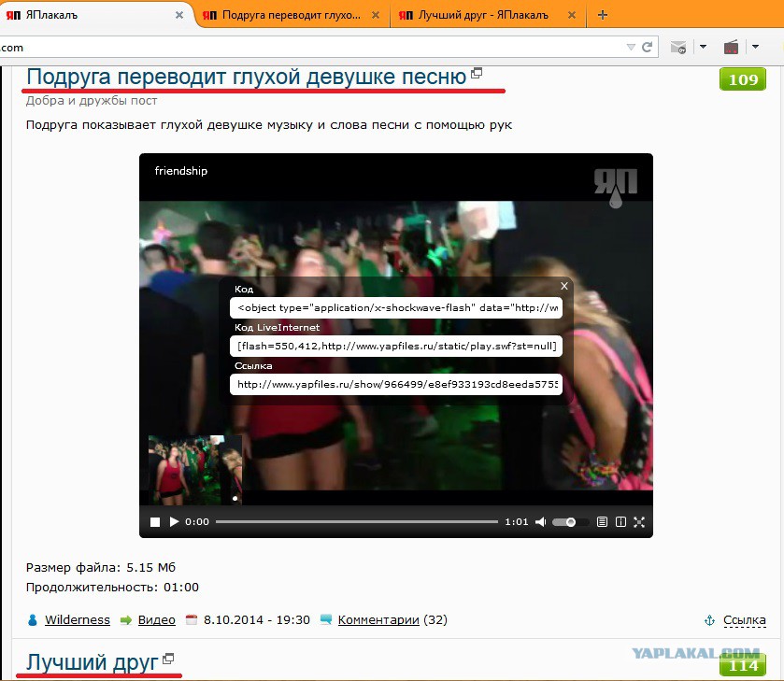Click the video info icon

coord(621,522)
